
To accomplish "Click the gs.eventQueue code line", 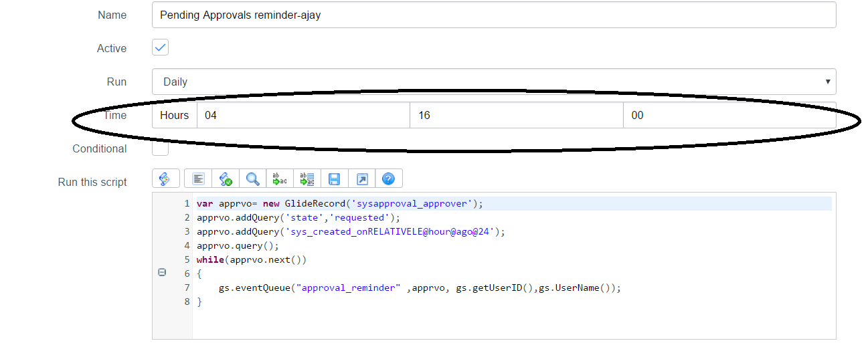I will pyautogui.click(x=420, y=287).
